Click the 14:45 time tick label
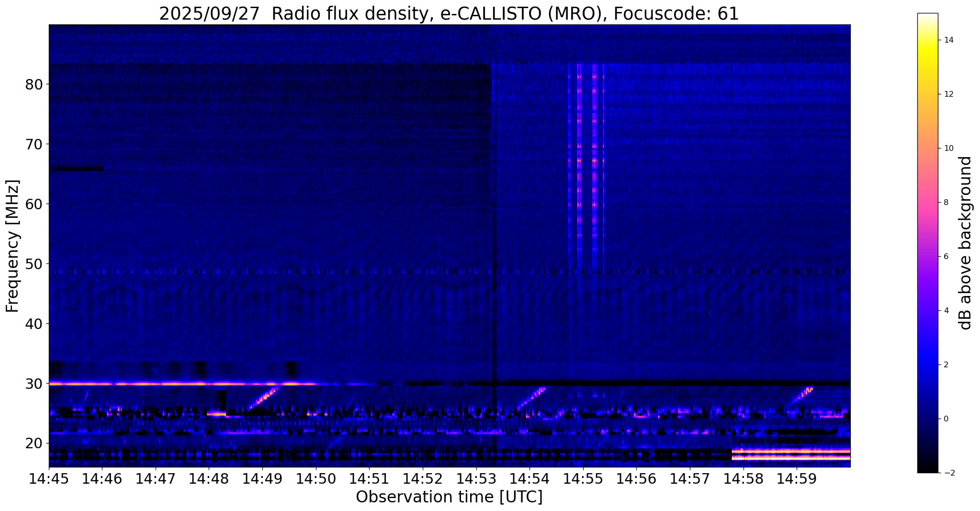 point(49,478)
